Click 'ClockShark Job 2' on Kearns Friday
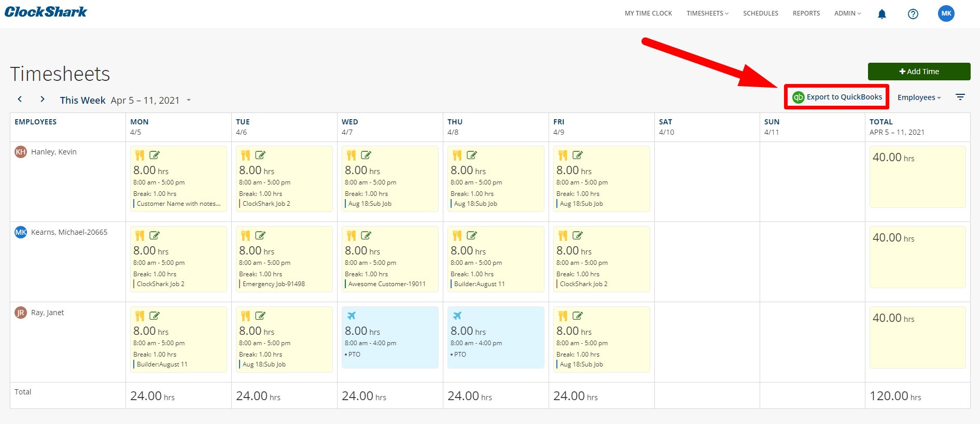The width and height of the screenshot is (980, 424). pos(584,284)
